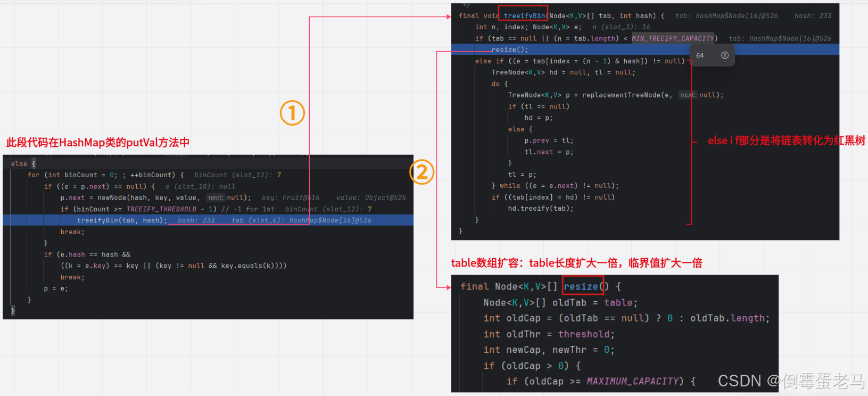The width and height of the screenshot is (868, 396).
Task: Click the line if (e.hash == hash &&
Action: pos(87,255)
